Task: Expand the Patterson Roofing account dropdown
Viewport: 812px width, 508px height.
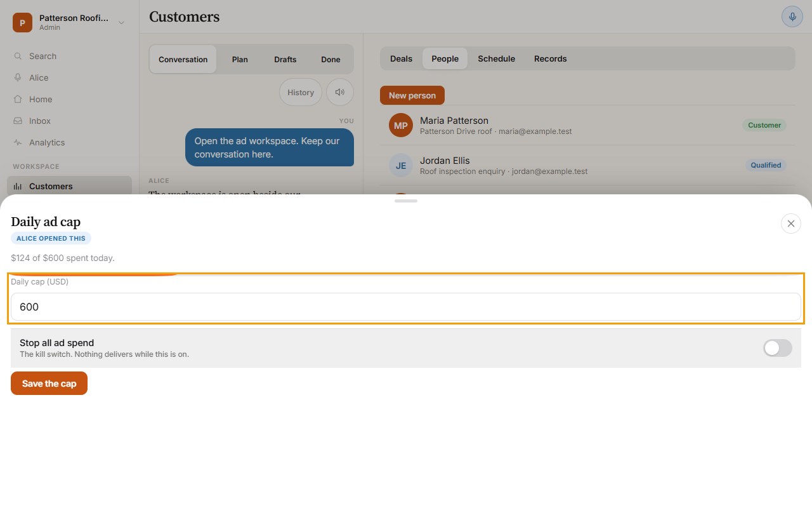Action: pyautogui.click(x=121, y=23)
